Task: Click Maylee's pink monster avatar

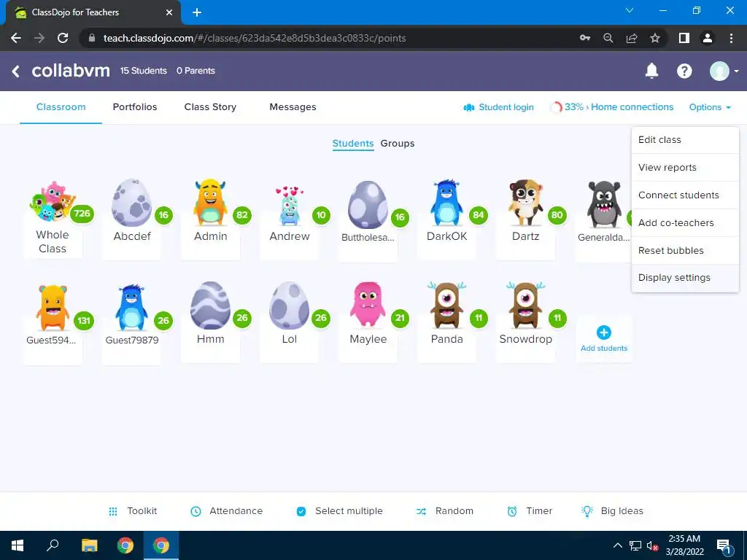Action: point(368,304)
